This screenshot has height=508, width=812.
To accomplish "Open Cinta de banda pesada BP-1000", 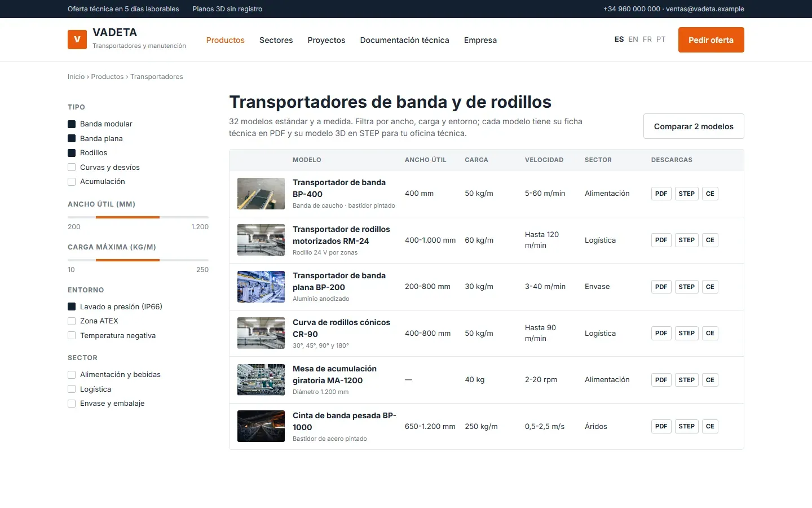I will tap(345, 421).
